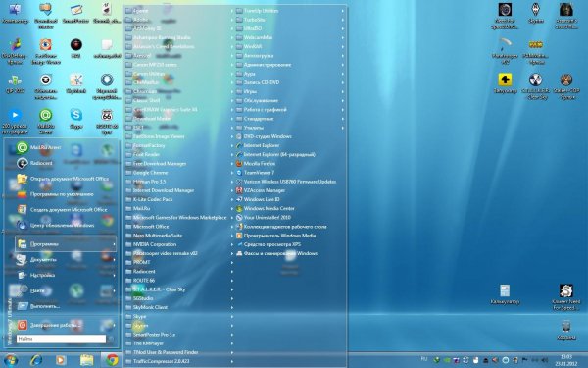Open VZAccess Manager program entry
The image size is (588, 368).
click(261, 190)
